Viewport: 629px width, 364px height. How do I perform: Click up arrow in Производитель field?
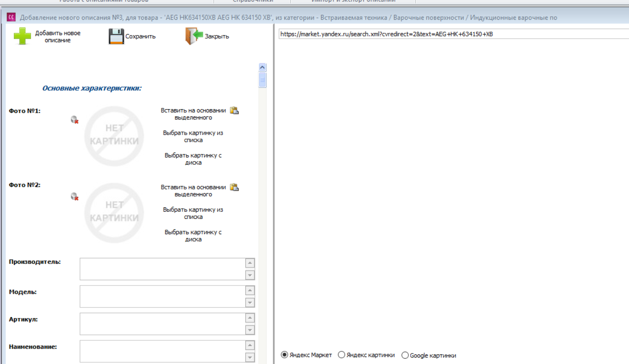(250, 264)
